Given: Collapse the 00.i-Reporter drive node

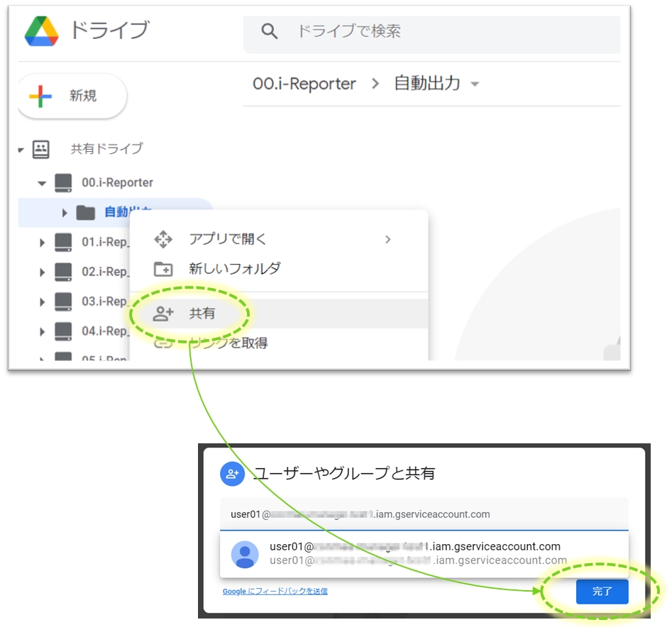Looking at the screenshot, I should [42, 184].
